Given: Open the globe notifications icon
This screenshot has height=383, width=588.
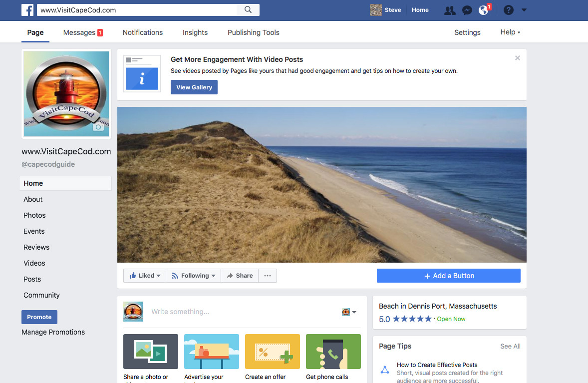Looking at the screenshot, I should point(484,10).
